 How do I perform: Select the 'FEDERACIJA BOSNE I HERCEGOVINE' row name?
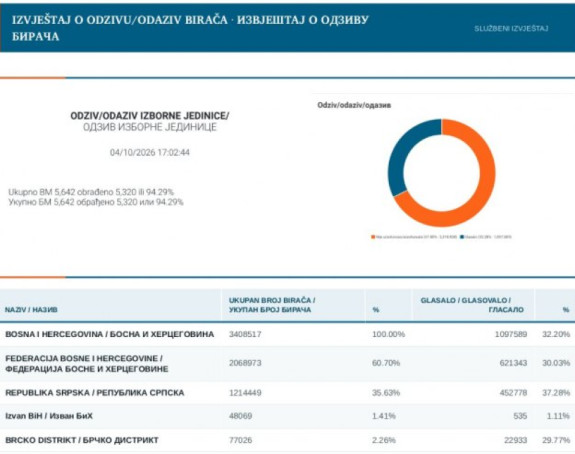point(87,363)
